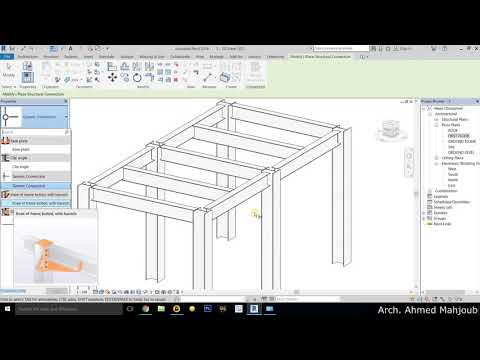Select the Rotate tool
480x360 pixels.
[137, 78]
